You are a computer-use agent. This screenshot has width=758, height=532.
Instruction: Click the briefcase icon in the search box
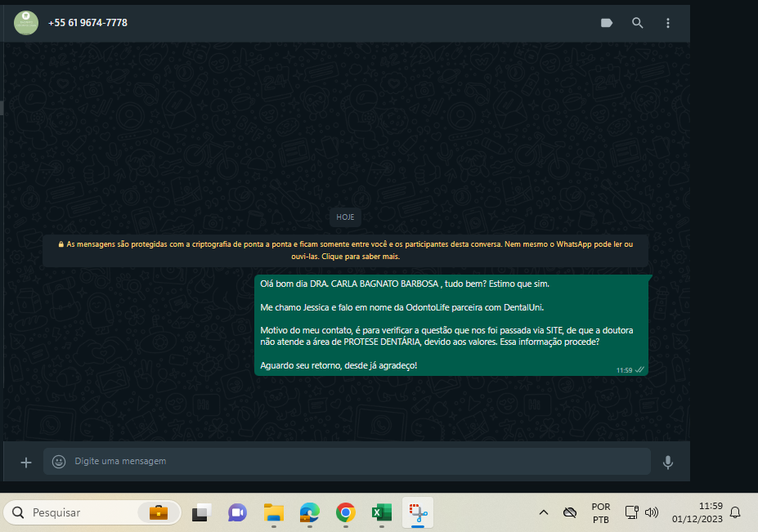[x=159, y=512]
